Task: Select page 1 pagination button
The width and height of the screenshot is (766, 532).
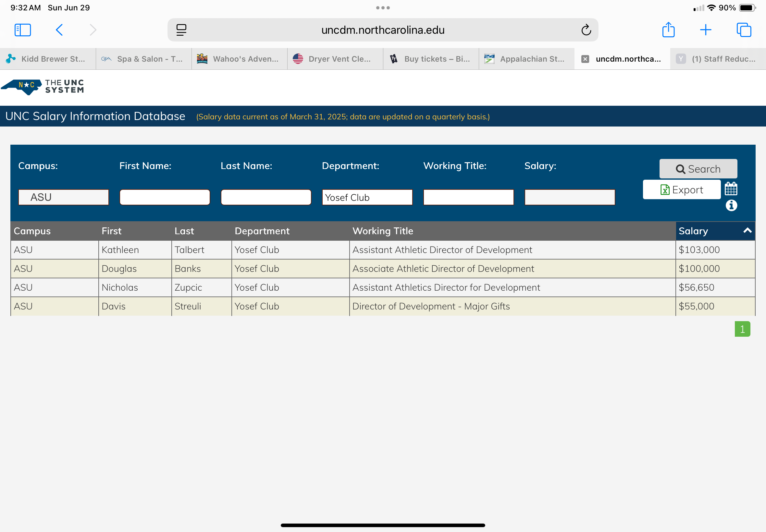Action: (x=742, y=329)
